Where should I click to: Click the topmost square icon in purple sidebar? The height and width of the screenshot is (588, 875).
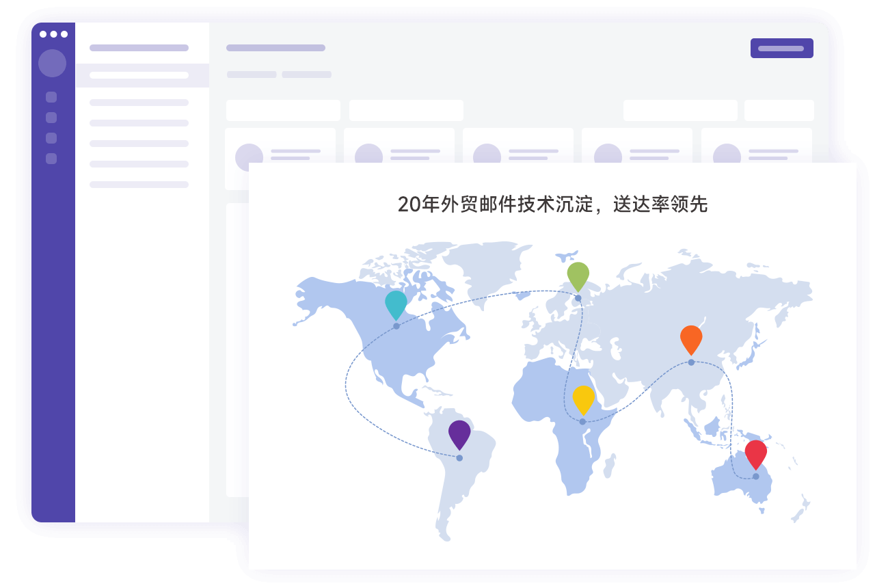coord(51,97)
